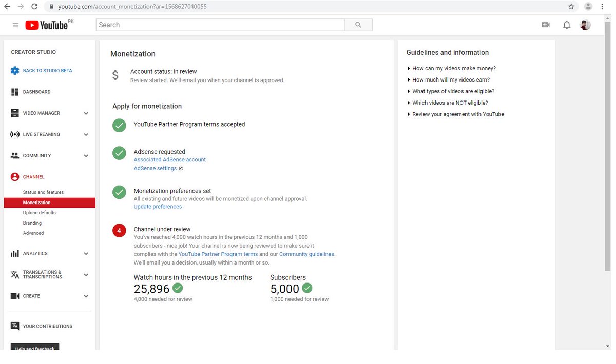Expand the Community chevron
Image resolution: width=616 pixels, height=364 pixels.
pyautogui.click(x=86, y=156)
